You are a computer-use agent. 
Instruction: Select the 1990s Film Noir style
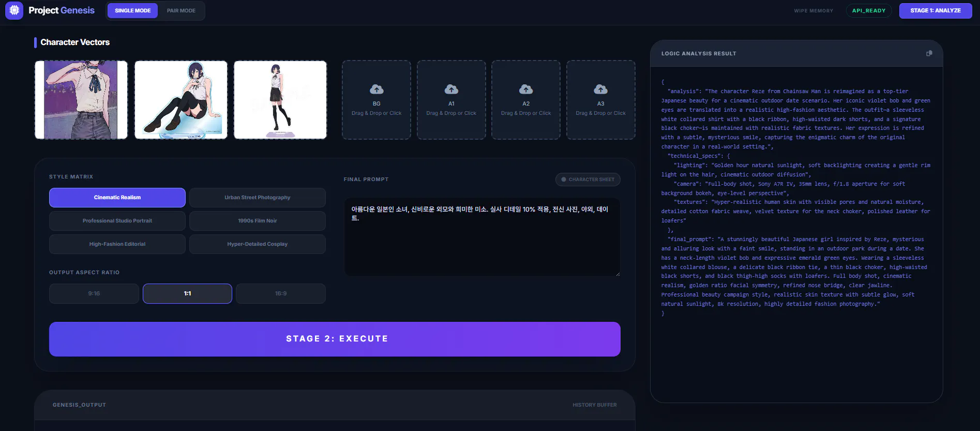[x=258, y=221]
